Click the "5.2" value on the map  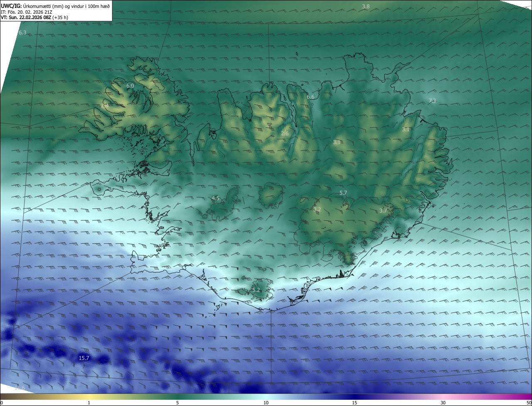tap(256, 290)
